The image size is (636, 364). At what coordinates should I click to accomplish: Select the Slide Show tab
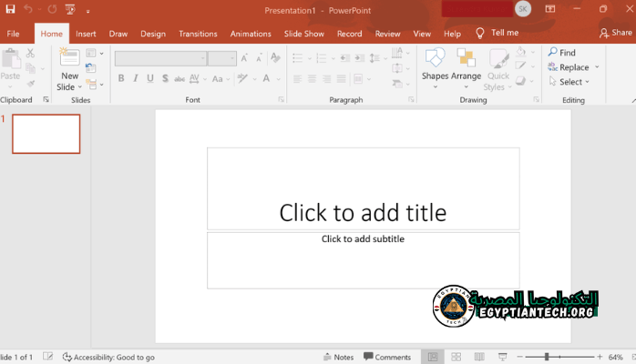point(303,34)
